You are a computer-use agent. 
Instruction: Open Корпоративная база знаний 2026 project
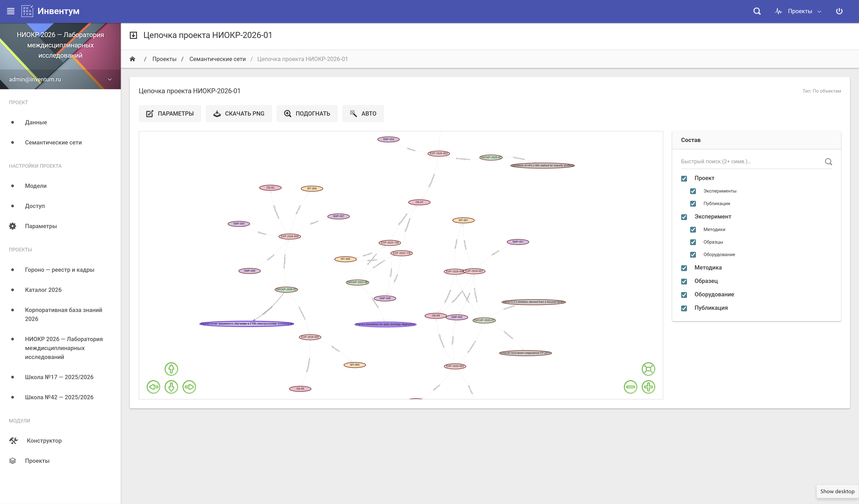pyautogui.click(x=64, y=314)
